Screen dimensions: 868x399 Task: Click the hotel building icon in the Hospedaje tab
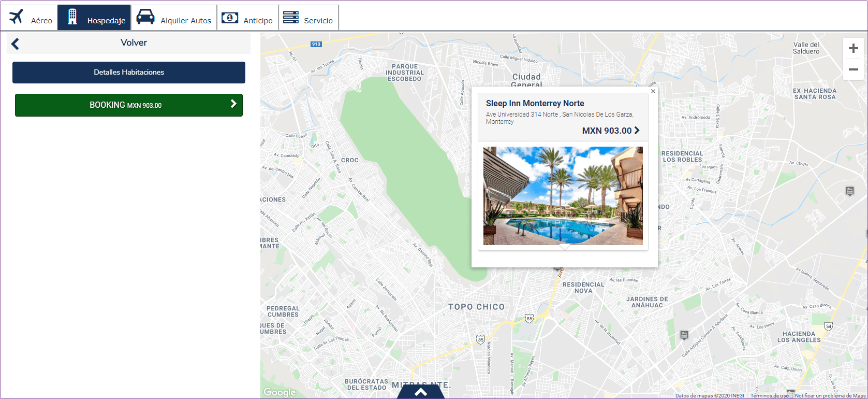click(x=72, y=17)
